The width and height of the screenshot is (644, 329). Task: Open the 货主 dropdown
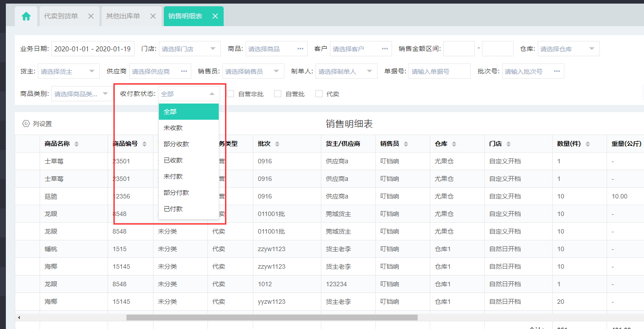click(x=69, y=71)
